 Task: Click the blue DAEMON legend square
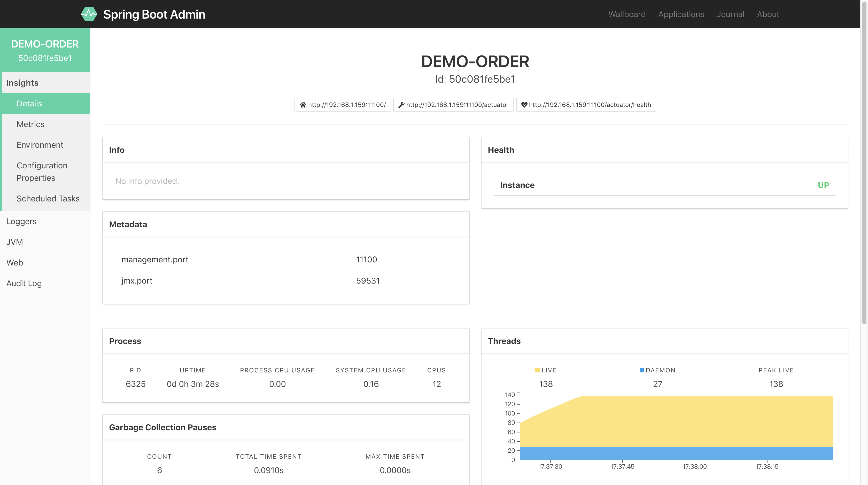(x=641, y=370)
